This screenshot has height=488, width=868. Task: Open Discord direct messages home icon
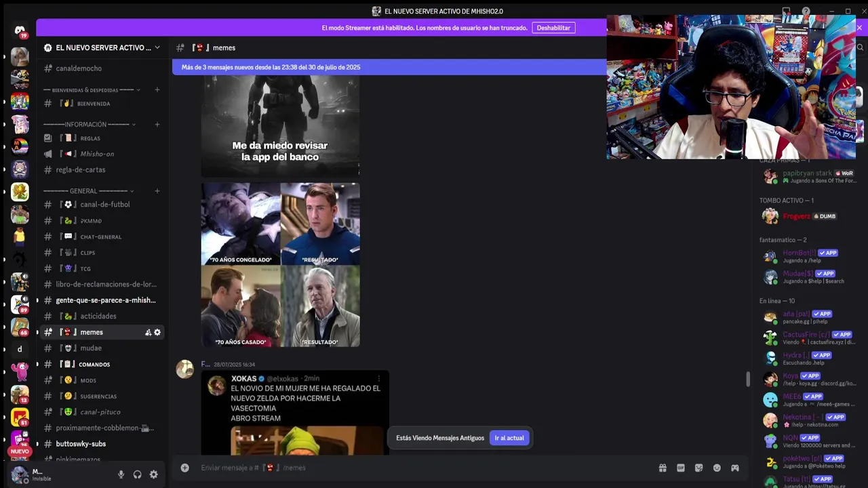coord(20,30)
